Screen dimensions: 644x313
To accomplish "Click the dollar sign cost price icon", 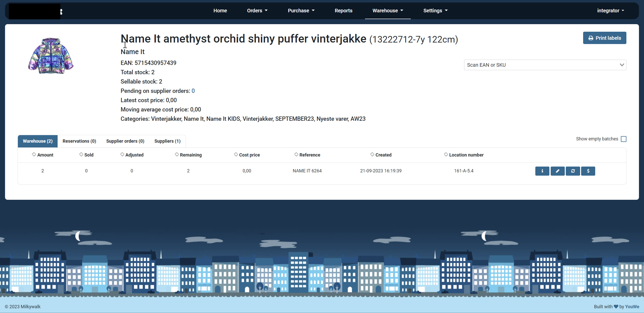I will pos(588,171).
